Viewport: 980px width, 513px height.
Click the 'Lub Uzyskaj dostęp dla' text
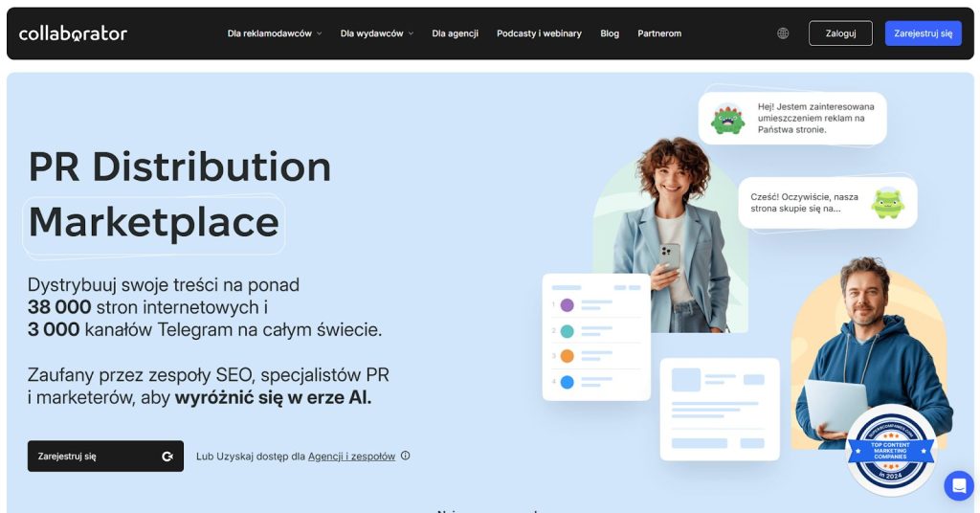click(251, 457)
